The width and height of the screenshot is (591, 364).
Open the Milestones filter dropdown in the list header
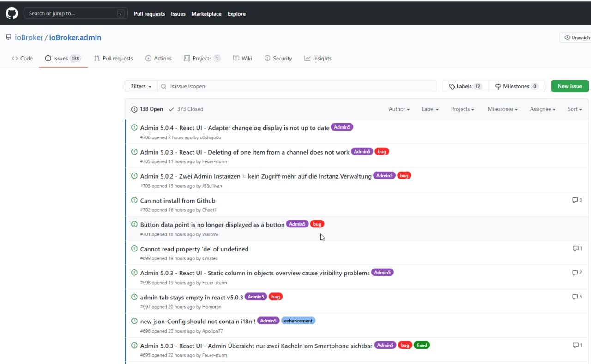click(503, 109)
